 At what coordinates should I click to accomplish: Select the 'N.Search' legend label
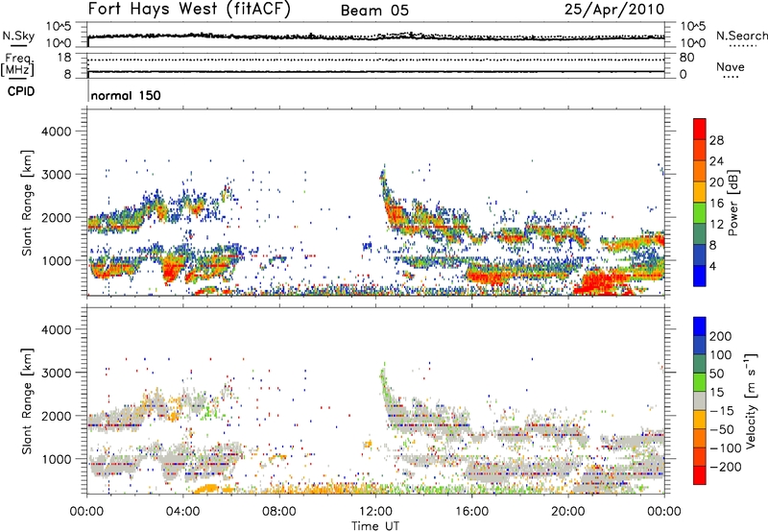pos(741,36)
